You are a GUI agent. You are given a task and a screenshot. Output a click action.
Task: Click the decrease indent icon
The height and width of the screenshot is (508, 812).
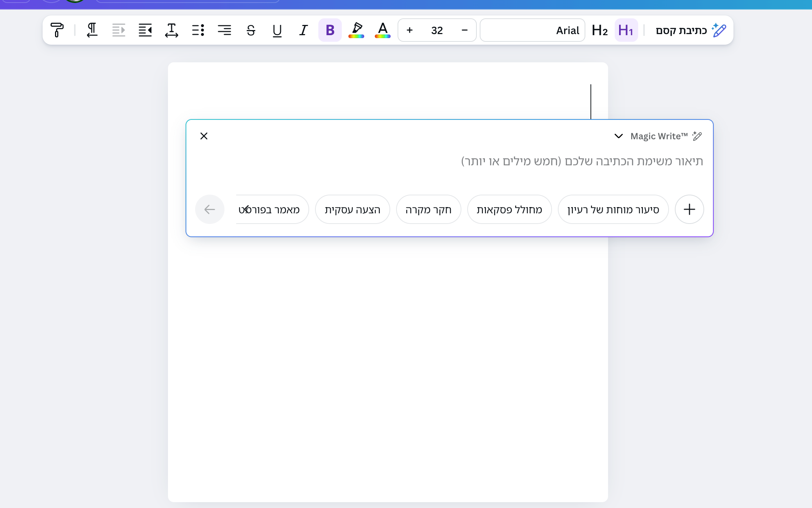coord(118,30)
